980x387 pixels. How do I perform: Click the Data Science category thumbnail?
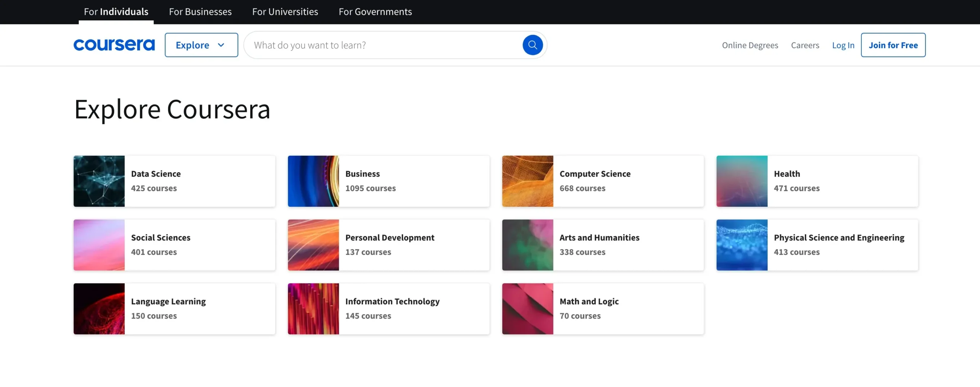[99, 181]
